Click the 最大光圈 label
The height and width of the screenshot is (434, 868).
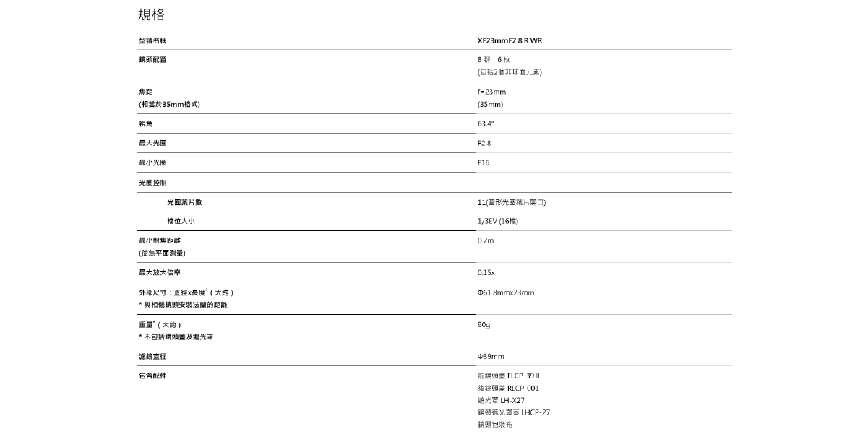point(152,143)
